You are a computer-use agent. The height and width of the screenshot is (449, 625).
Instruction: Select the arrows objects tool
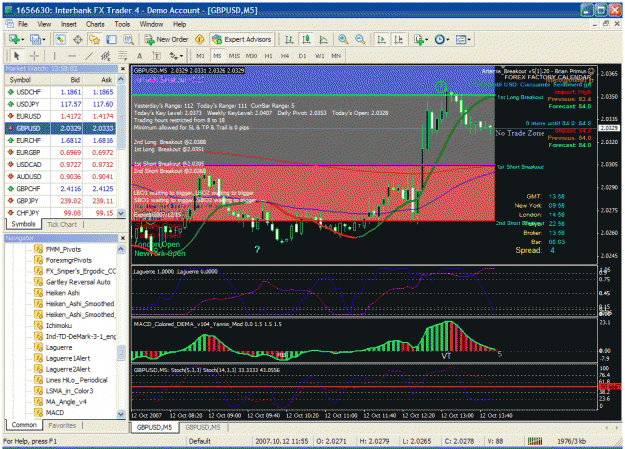173,56
